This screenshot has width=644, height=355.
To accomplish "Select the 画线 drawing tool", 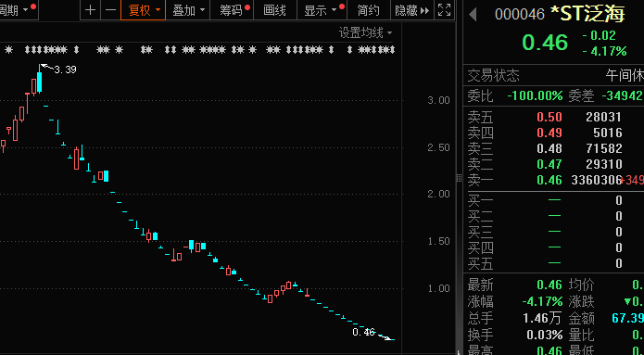I will [x=275, y=10].
